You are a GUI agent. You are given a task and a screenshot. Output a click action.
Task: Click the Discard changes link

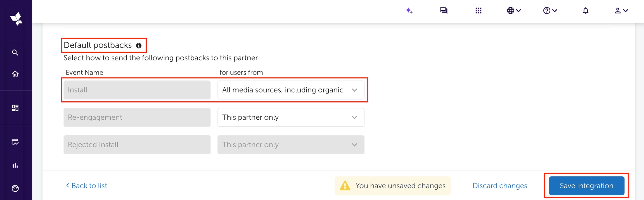(x=500, y=186)
